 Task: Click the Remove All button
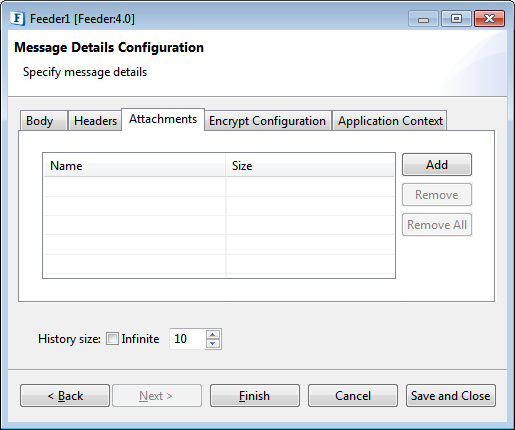tap(437, 225)
